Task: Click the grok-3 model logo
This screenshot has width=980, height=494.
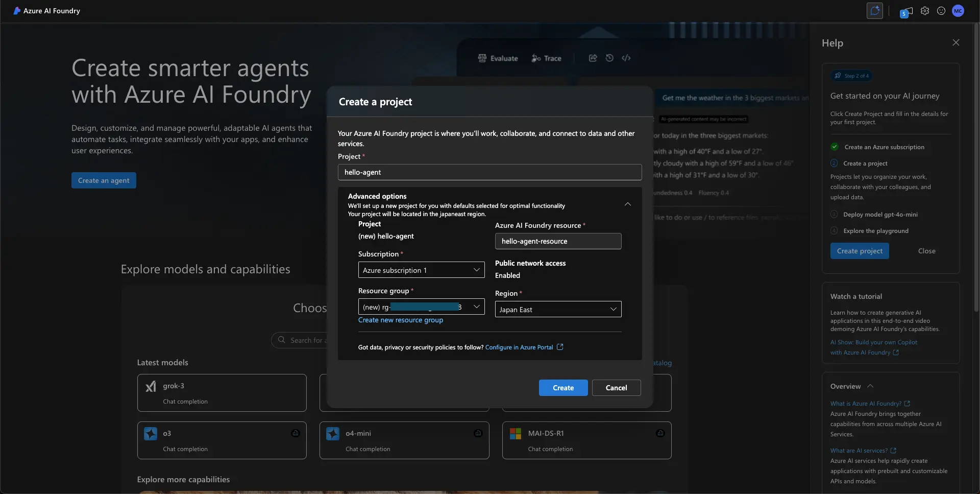Action: [151, 386]
